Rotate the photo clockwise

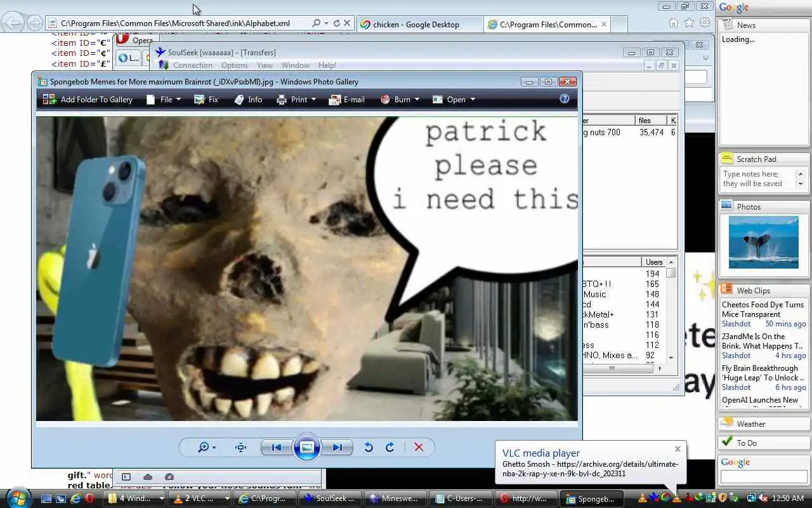[390, 447]
